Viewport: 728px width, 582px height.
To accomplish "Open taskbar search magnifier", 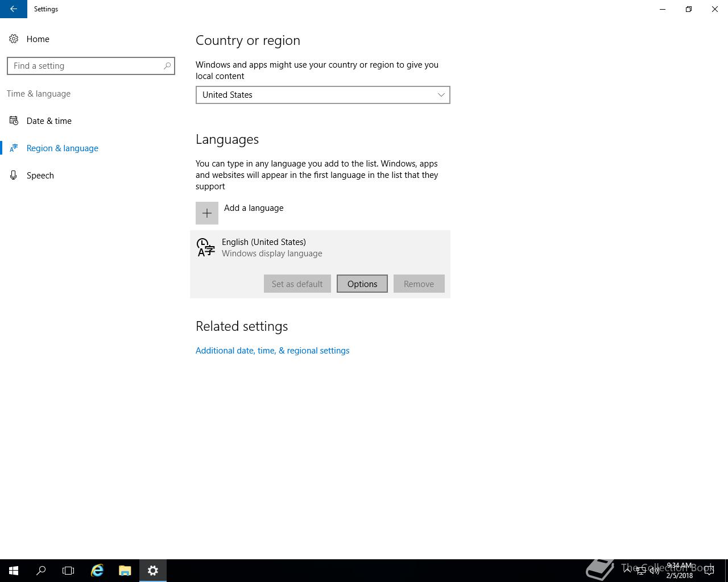I will (41, 571).
